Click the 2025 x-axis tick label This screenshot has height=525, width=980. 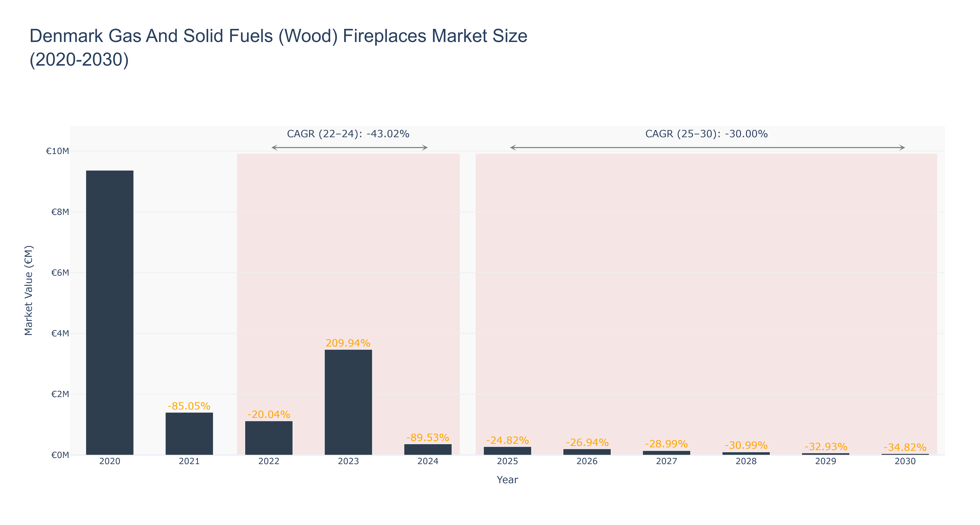coord(507,461)
